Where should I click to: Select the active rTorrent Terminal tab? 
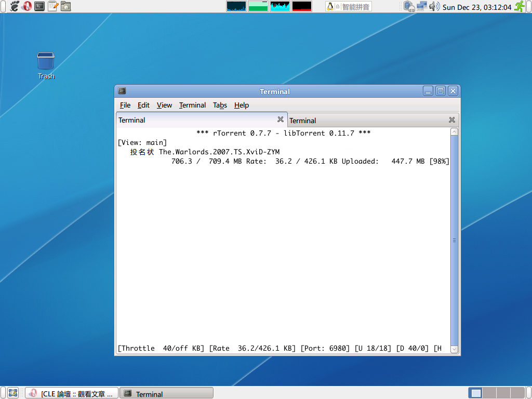click(x=202, y=120)
